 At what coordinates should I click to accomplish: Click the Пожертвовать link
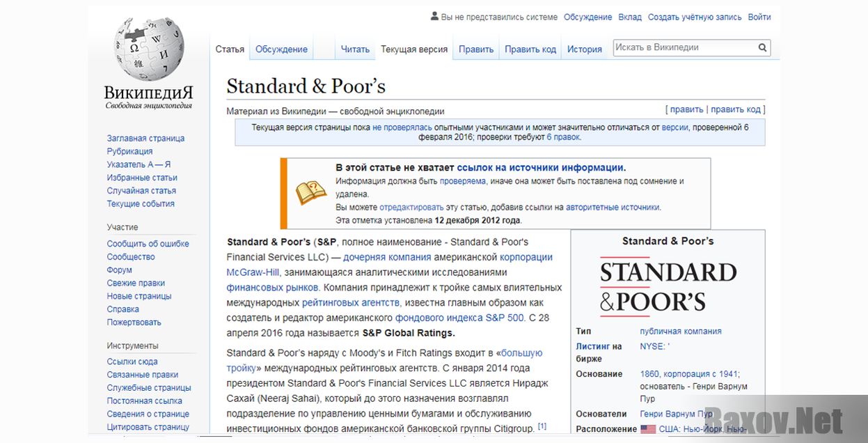(x=134, y=322)
